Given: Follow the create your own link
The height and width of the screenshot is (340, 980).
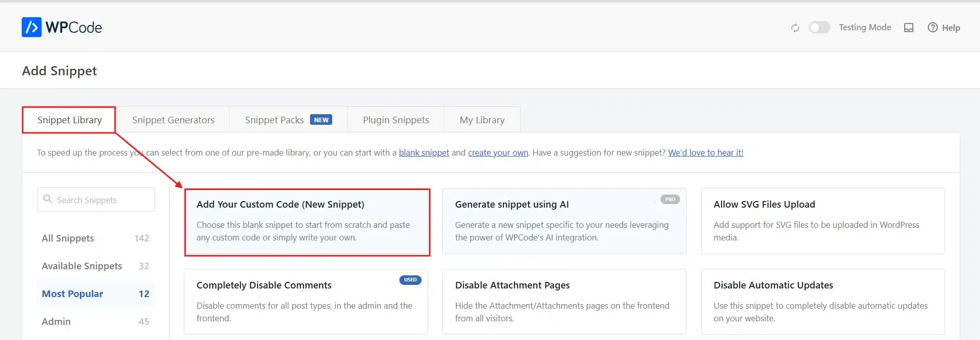Looking at the screenshot, I should click(498, 153).
